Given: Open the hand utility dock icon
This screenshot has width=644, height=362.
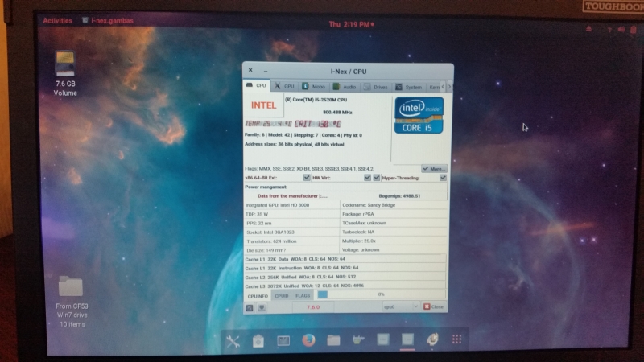Looking at the screenshot, I should click(x=432, y=339).
